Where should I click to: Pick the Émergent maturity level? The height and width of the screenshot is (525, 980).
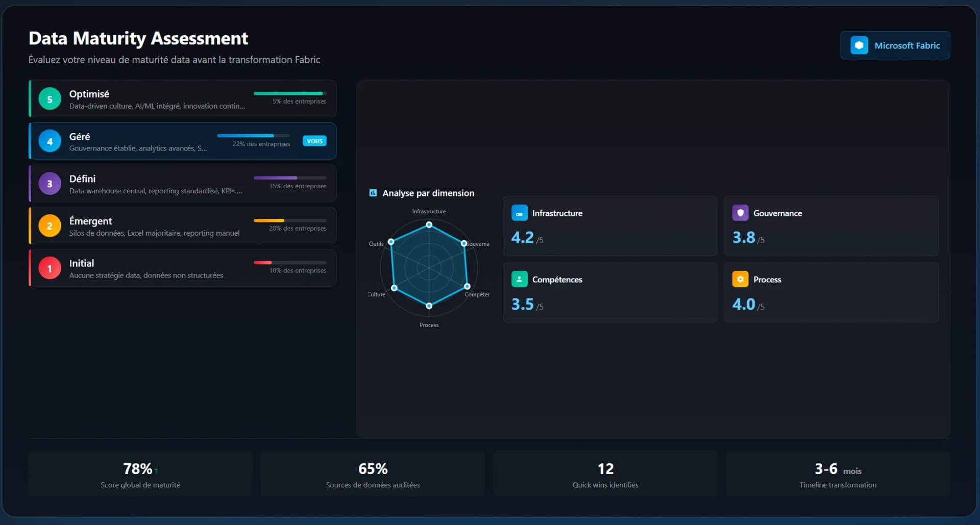(183, 226)
